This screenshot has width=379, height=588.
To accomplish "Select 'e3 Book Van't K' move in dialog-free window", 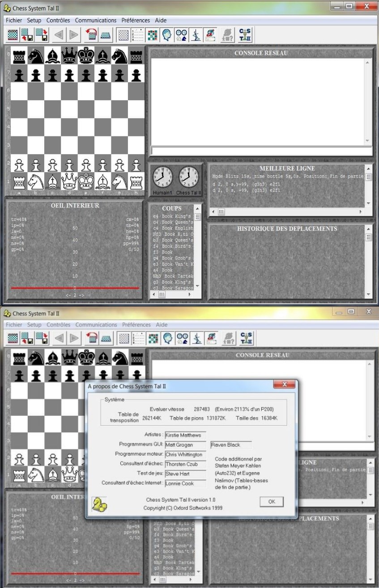I will tap(173, 264).
